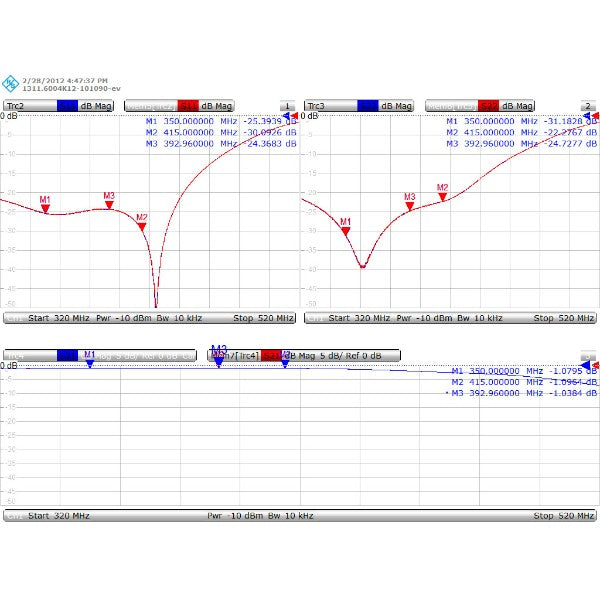600x600 pixels.
Task: Click diagram number 2 box
Action: tap(587, 105)
